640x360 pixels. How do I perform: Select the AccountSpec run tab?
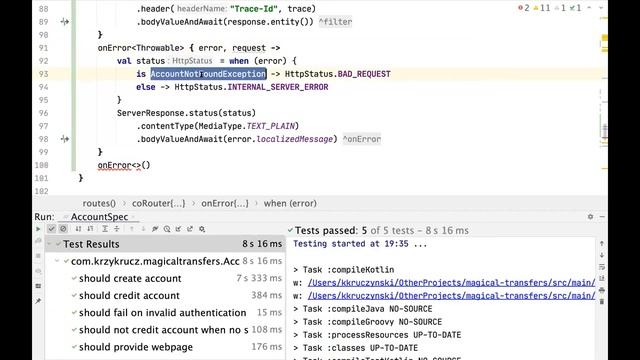[100, 217]
